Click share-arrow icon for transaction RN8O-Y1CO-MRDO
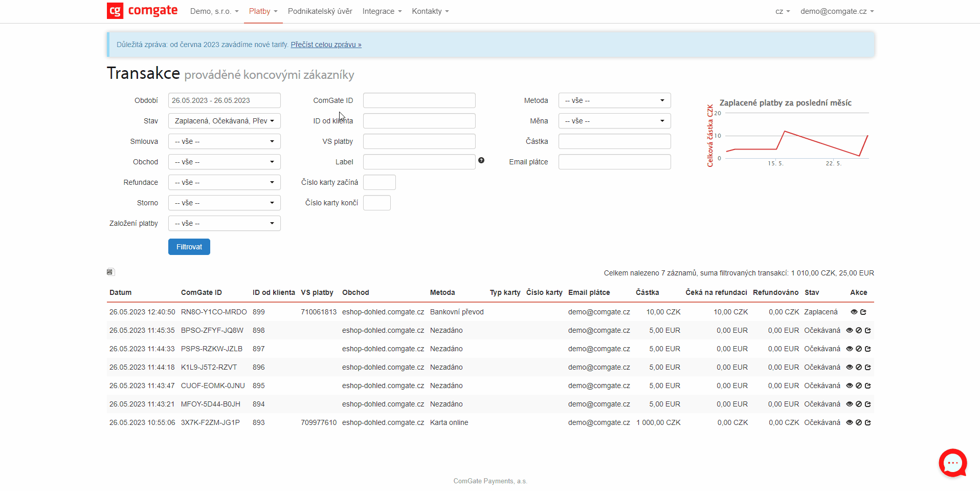Viewport: 980px width, 491px height. click(863, 312)
